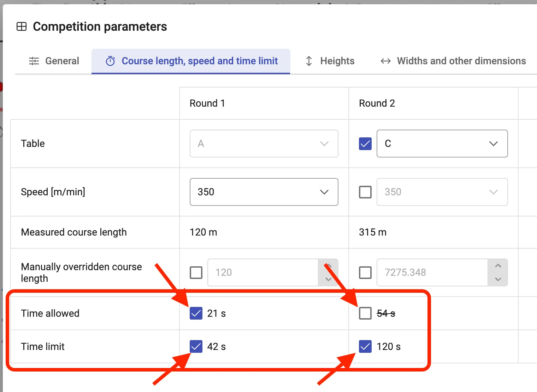Screen dimensions: 537x392
Task: Click the vertical arrows icon beside Heights
Action: [309, 61]
